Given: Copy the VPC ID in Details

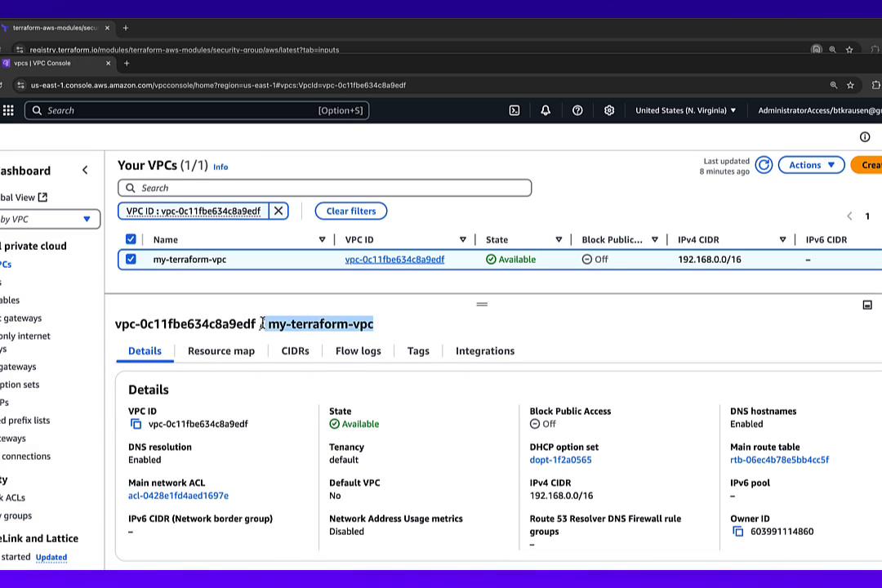Looking at the screenshot, I should 136,424.
